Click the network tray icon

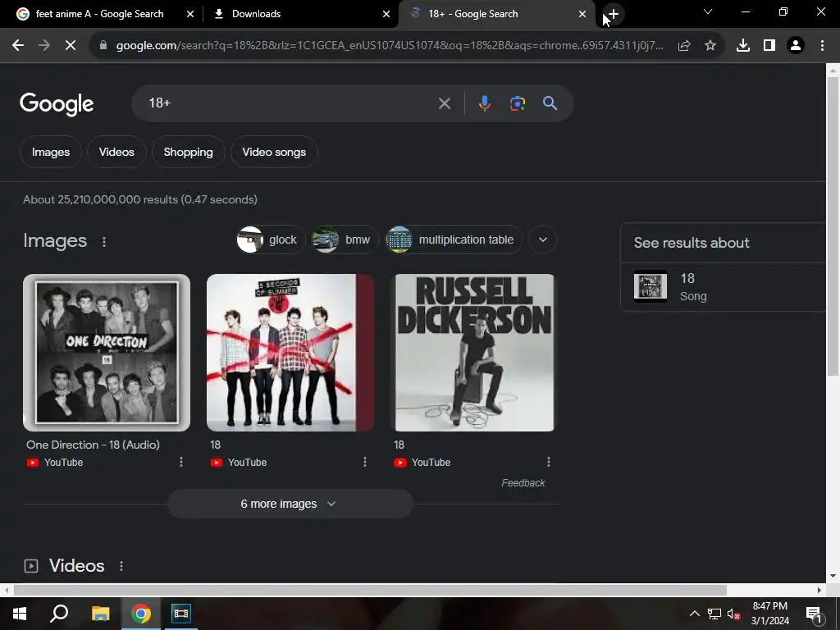point(714,614)
